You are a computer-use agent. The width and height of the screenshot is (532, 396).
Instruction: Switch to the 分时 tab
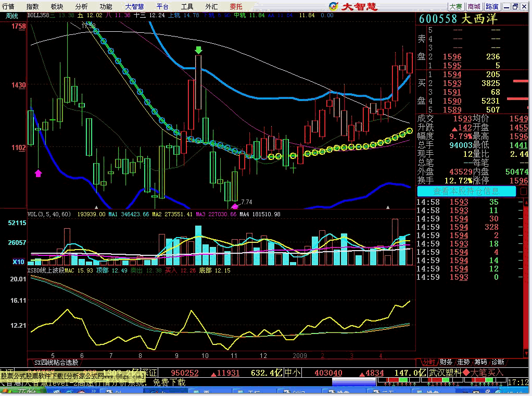coord(429,362)
